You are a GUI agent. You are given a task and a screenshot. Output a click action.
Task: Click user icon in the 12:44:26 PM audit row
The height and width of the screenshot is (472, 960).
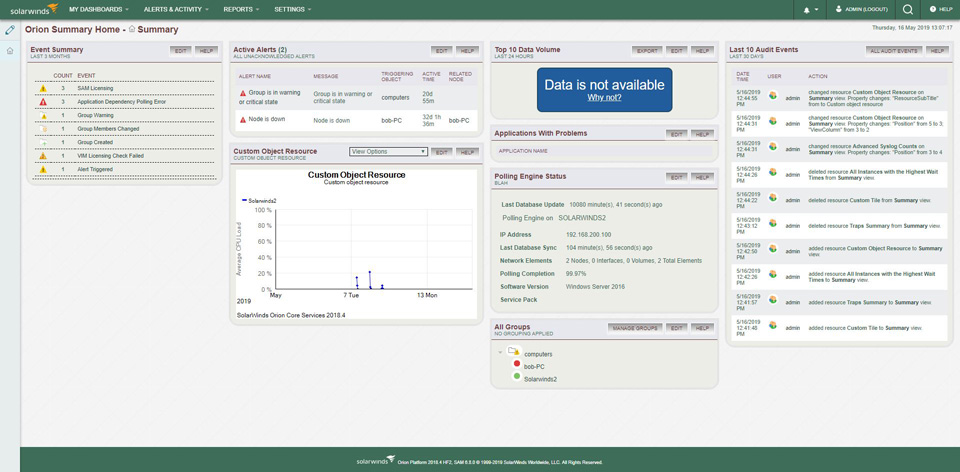[x=773, y=174]
